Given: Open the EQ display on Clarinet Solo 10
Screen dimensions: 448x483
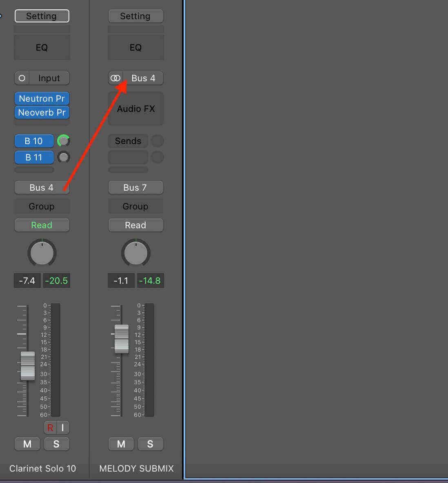Looking at the screenshot, I should (x=42, y=47).
